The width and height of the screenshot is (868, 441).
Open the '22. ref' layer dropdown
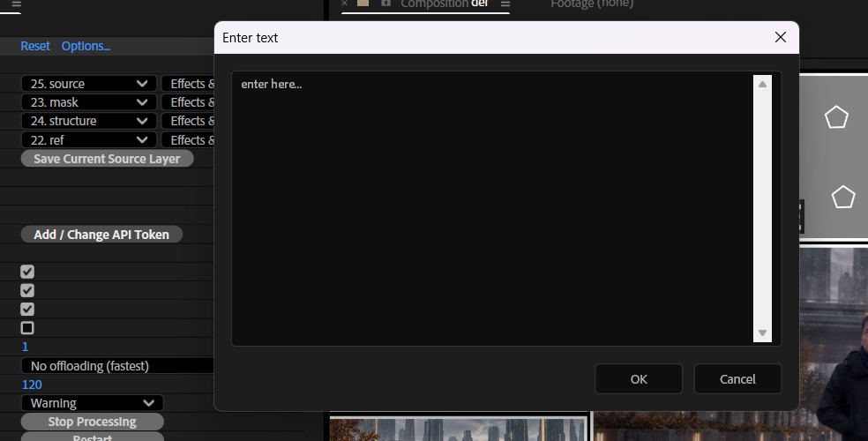pyautogui.click(x=88, y=140)
